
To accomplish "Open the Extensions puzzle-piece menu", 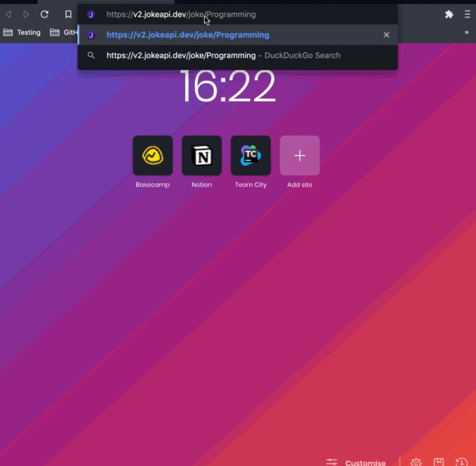I will 449,14.
